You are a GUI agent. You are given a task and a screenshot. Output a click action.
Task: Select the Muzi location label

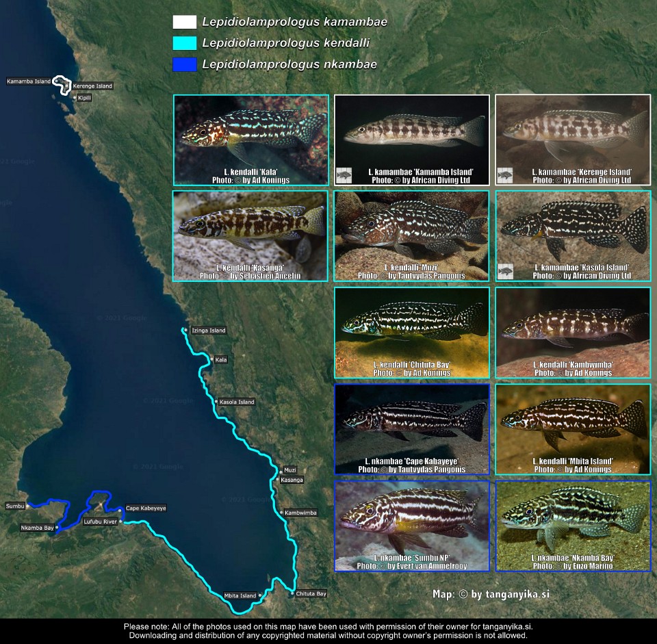(x=290, y=470)
